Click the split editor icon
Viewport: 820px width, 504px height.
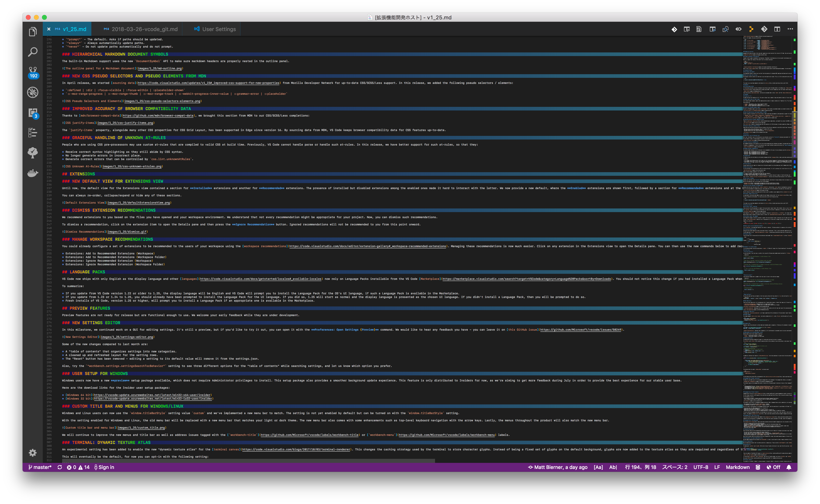click(x=777, y=29)
